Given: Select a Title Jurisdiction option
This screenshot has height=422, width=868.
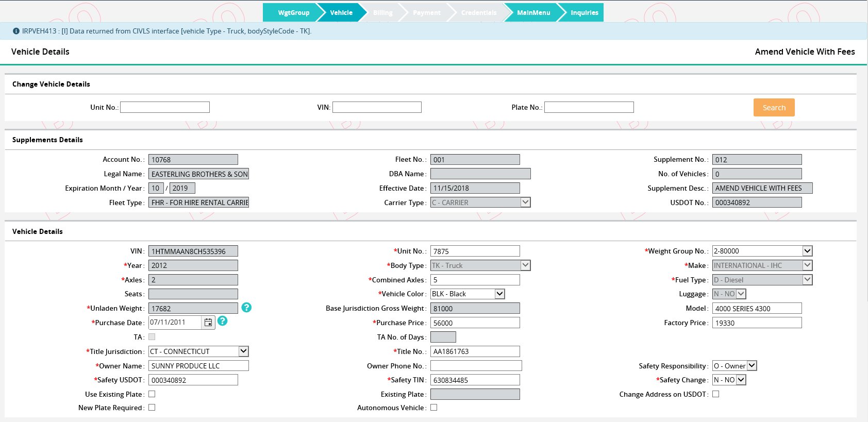Looking at the screenshot, I should (x=198, y=351).
